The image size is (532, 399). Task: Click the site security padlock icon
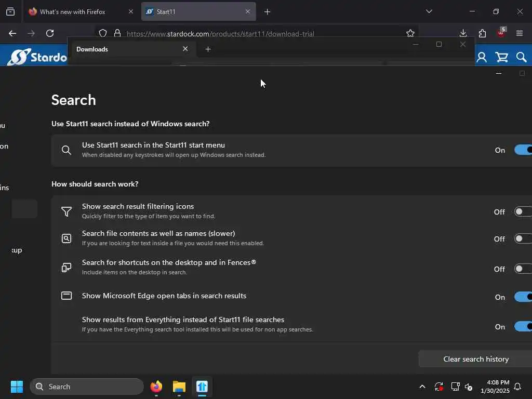click(x=117, y=33)
